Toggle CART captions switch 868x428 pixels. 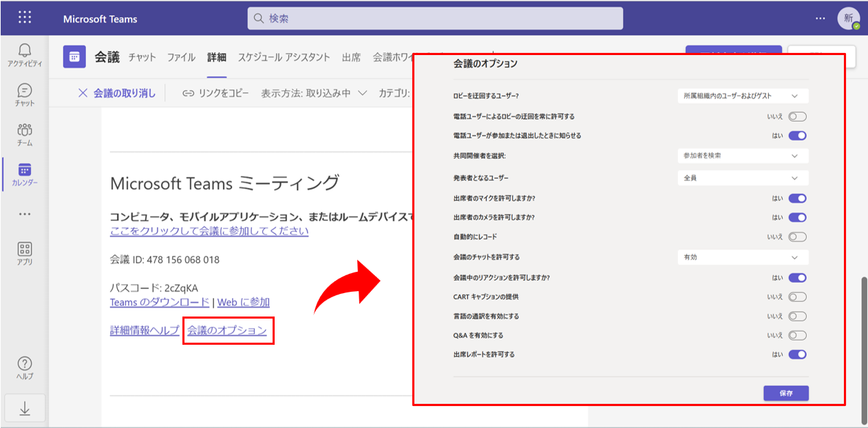797,297
